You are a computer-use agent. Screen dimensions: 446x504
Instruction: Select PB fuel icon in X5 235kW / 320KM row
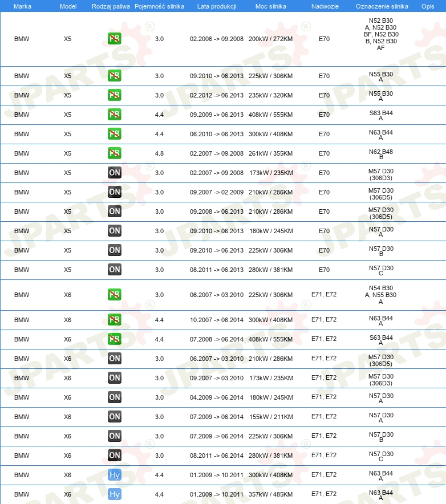tap(115, 95)
